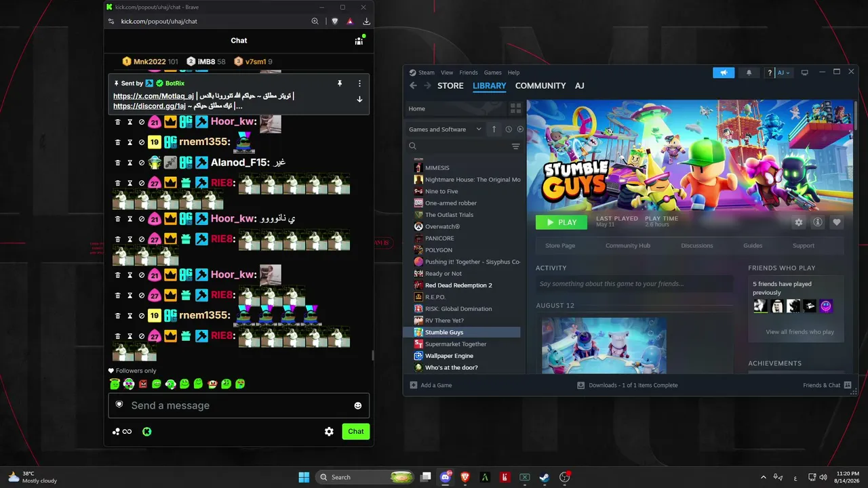Open the viewer list icon in Kick chat

(359, 41)
